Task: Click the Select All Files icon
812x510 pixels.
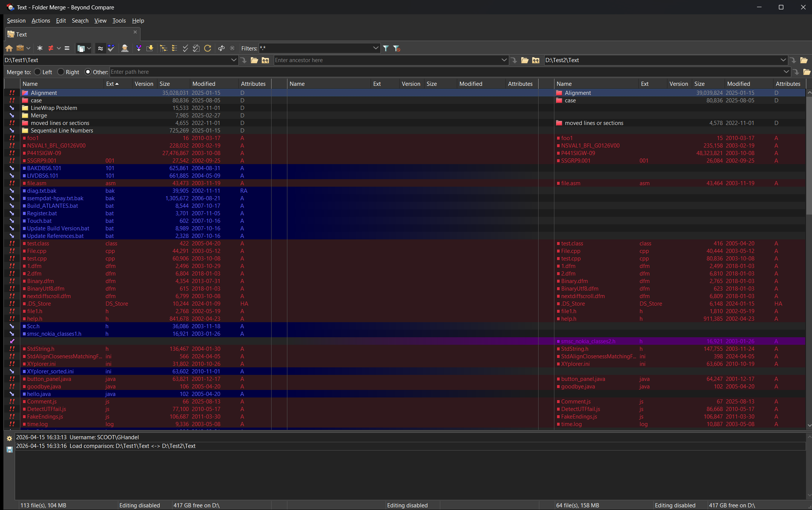Action: (196, 48)
